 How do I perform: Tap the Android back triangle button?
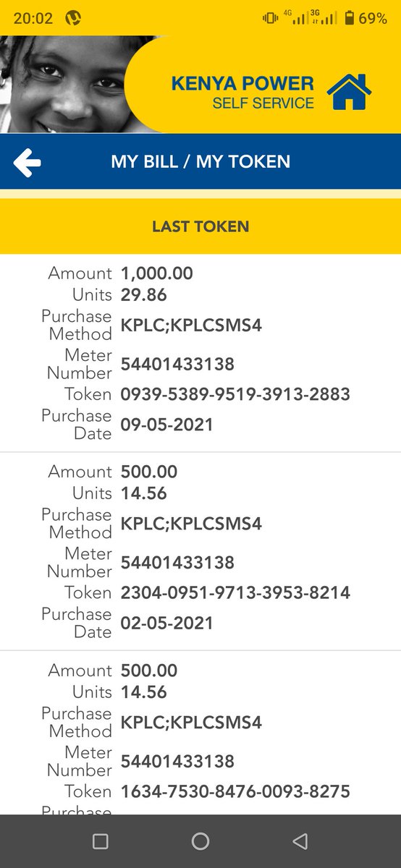point(300,841)
